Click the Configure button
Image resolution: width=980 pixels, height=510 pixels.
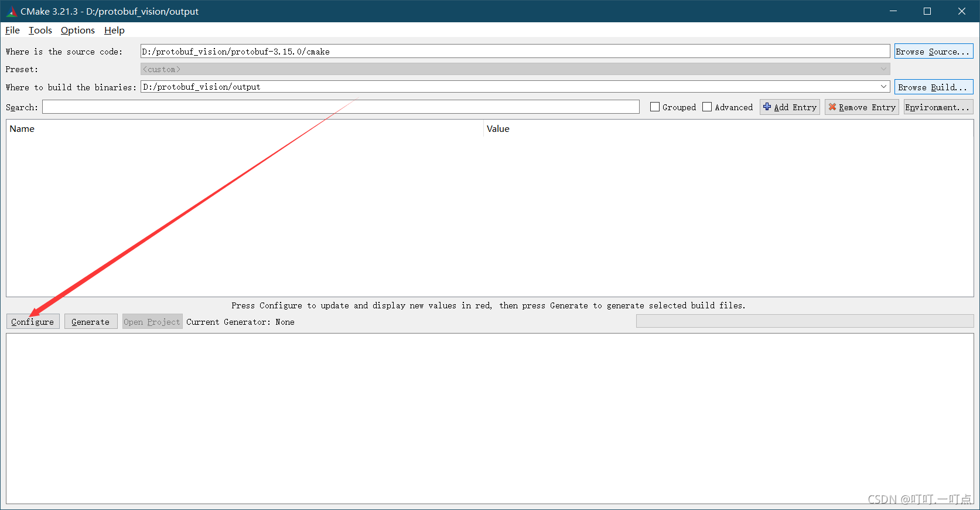[33, 322]
